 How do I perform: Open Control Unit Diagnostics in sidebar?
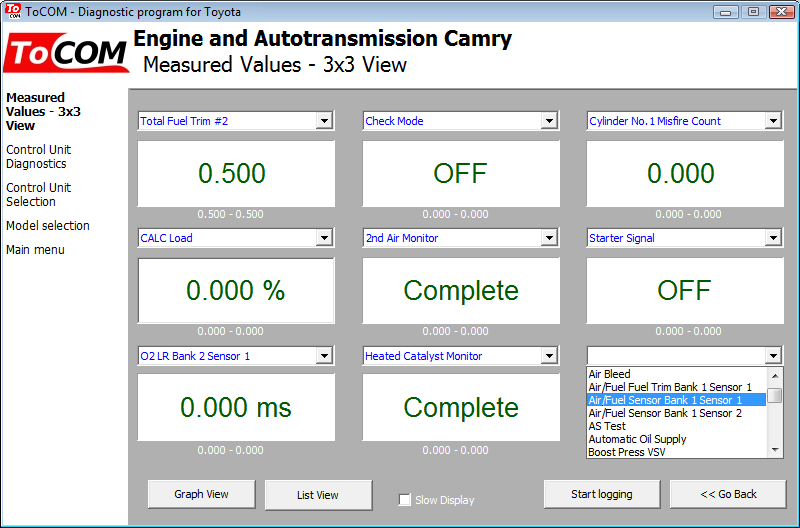click(38, 157)
